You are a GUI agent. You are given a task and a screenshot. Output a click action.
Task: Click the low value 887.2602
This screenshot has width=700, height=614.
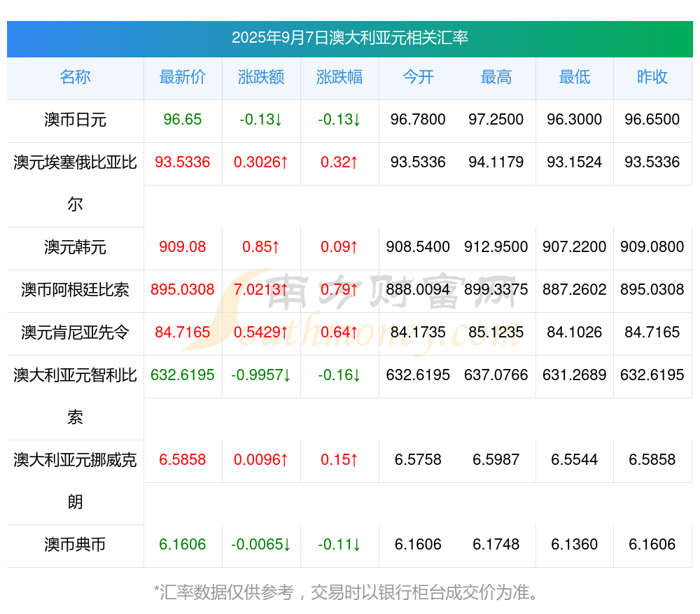tap(575, 290)
